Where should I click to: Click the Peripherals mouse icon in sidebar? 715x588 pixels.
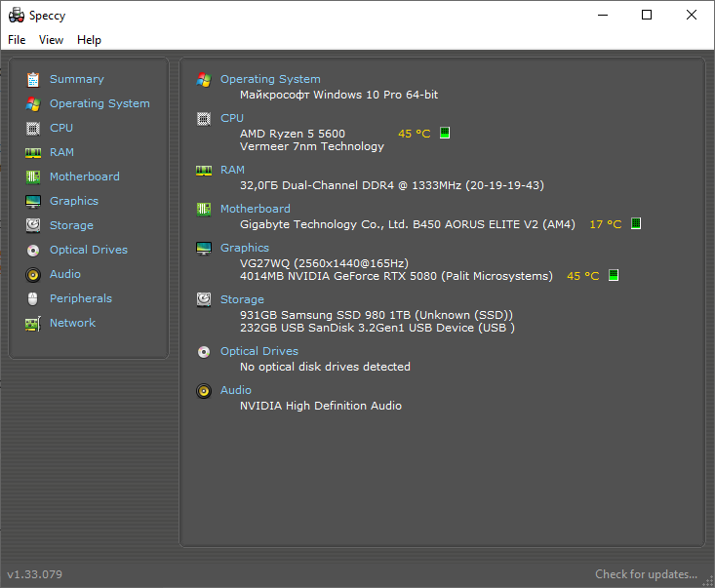[33, 298]
